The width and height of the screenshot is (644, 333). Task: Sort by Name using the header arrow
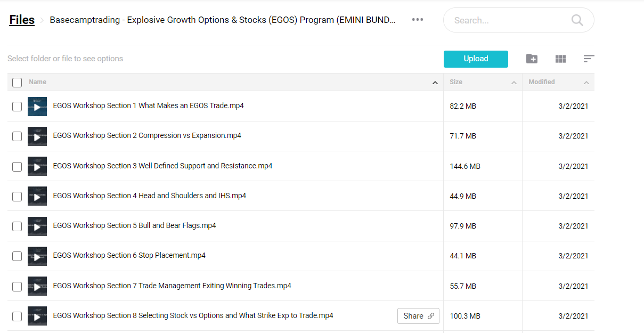tap(435, 83)
